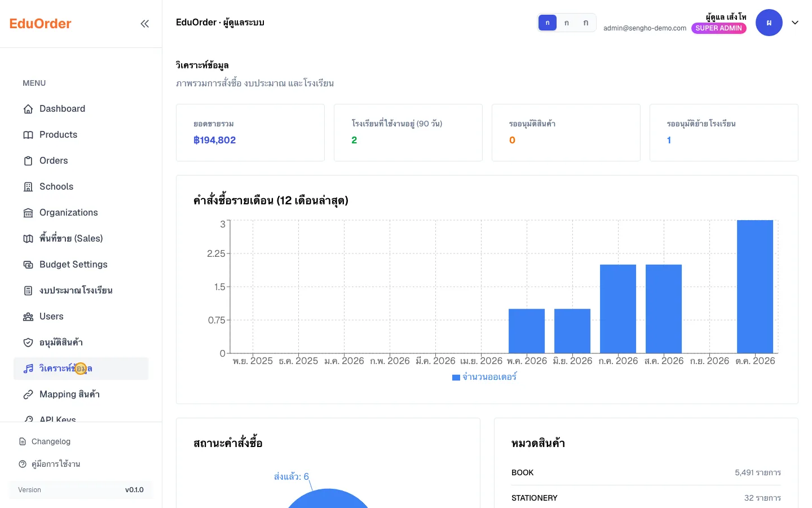
Task: Click the Schools building icon
Action: coord(28,187)
